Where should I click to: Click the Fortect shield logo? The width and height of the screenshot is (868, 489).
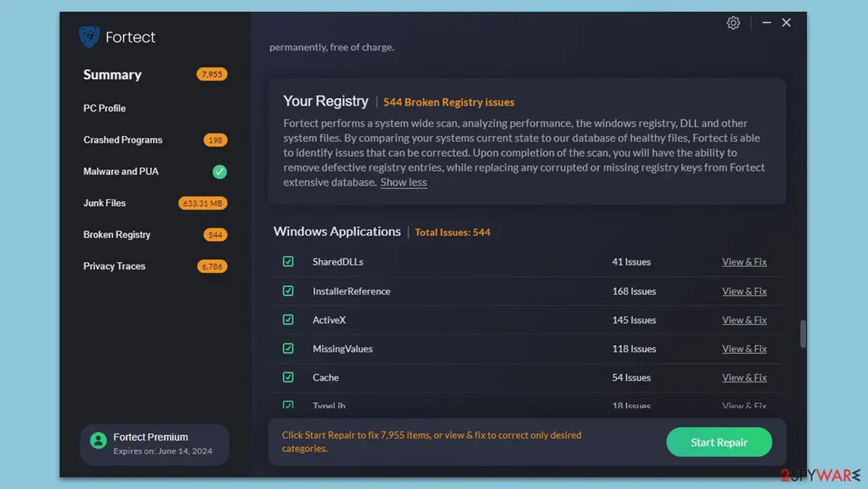point(88,37)
